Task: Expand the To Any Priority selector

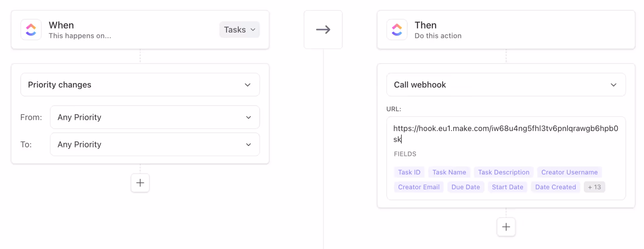Action: click(x=155, y=144)
